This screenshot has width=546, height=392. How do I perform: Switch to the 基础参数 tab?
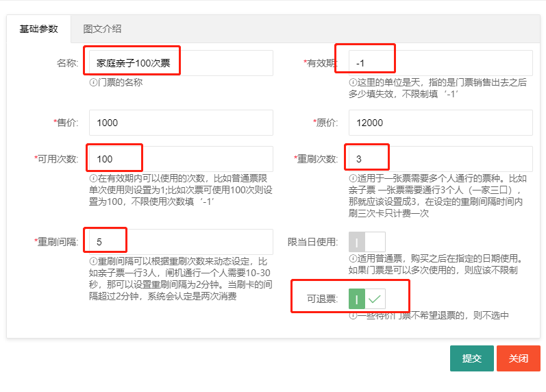[39, 29]
